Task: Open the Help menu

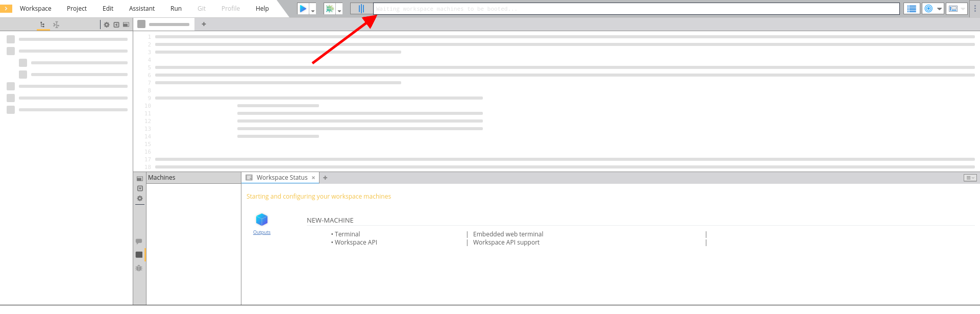Action: [262, 9]
